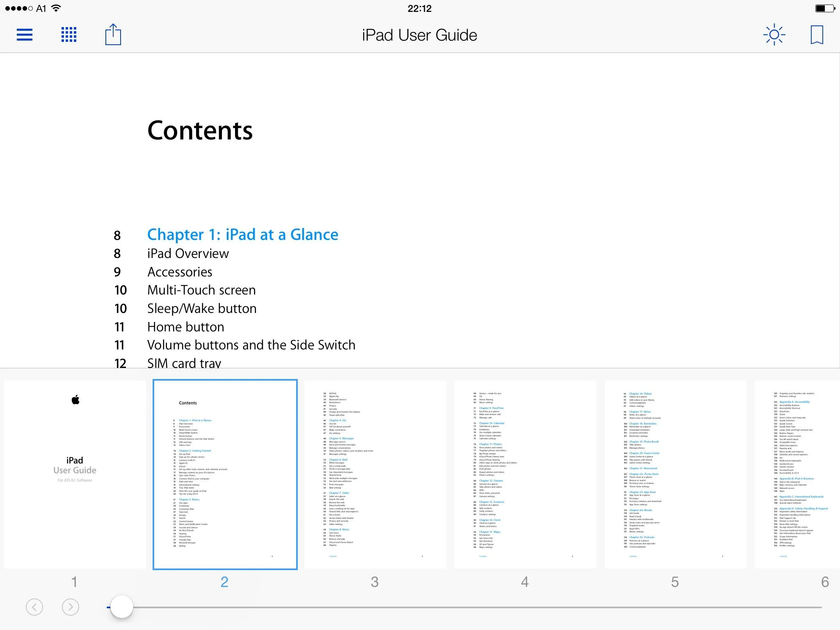The height and width of the screenshot is (630, 840).
Task: Go forward with right chevron button
Action: coord(71,607)
